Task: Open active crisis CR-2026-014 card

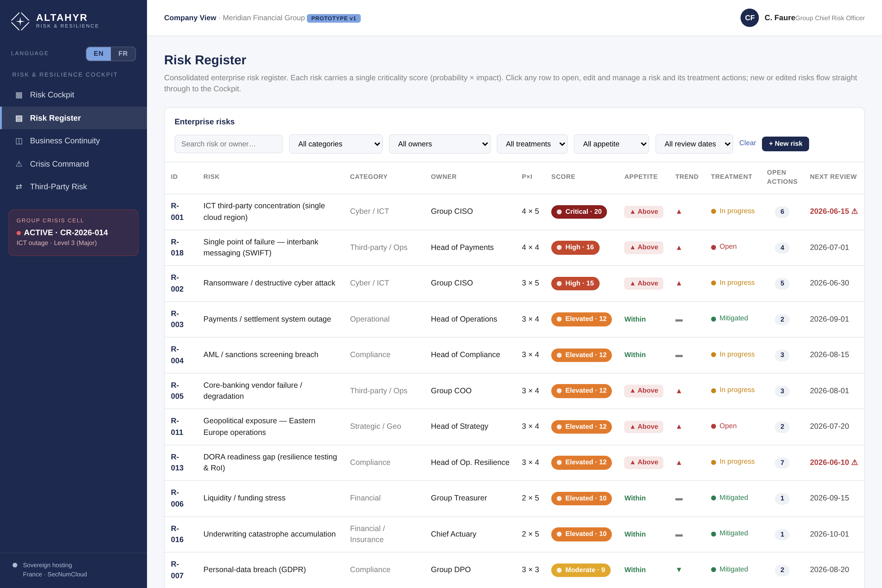Action: click(73, 232)
